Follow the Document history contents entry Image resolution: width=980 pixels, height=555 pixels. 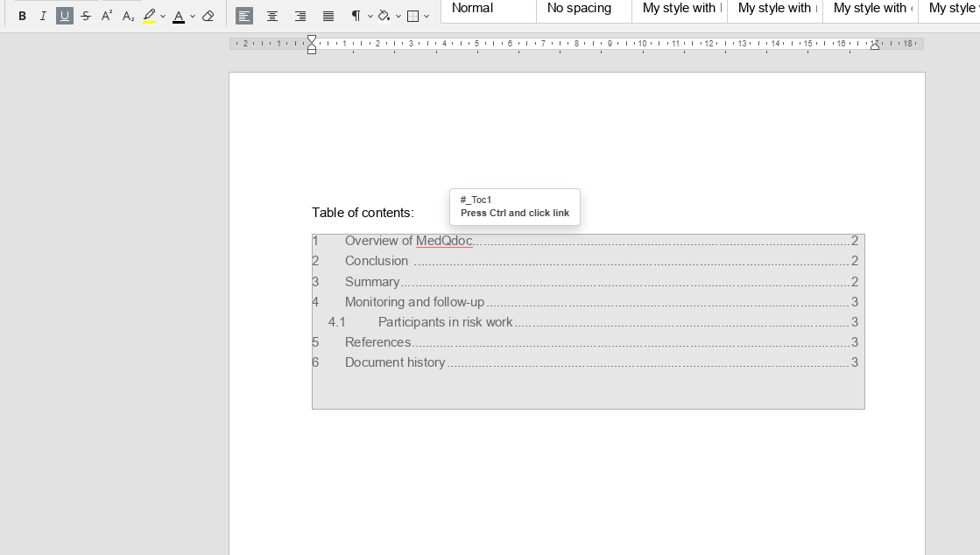coord(395,362)
